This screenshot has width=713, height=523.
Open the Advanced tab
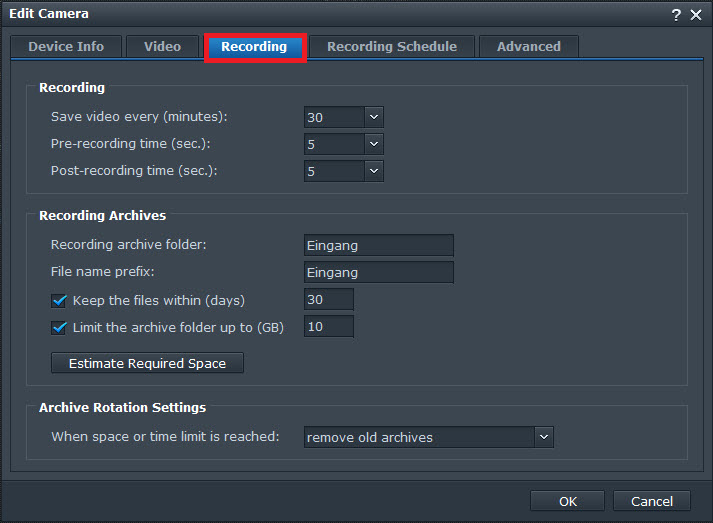coord(528,47)
